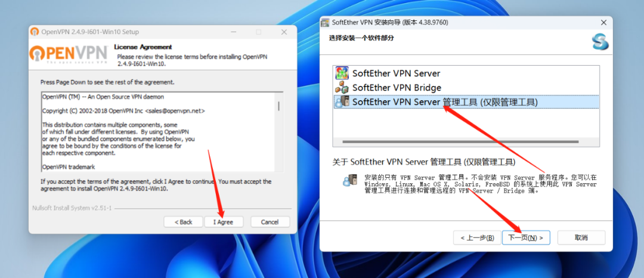Image resolution: width=644 pixels, height=278 pixels.
Task: Minimize the OpenVPN Setup window
Action: tap(233, 32)
